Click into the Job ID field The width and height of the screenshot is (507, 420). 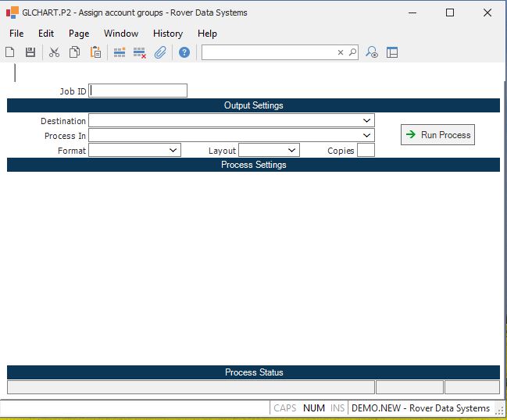point(138,91)
